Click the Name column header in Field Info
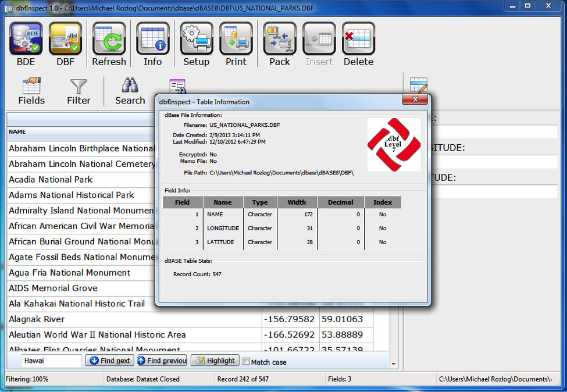 click(x=223, y=202)
